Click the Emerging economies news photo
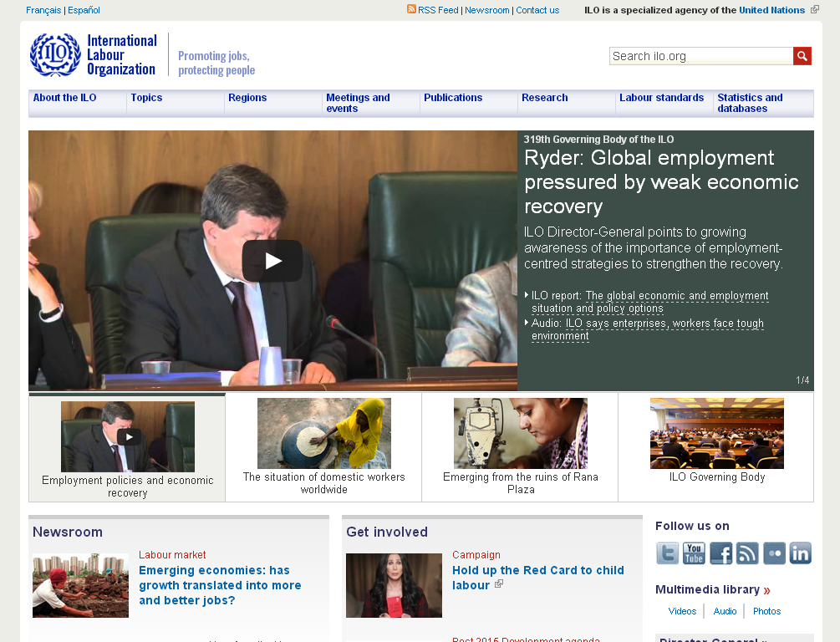840x642 pixels. pyautogui.click(x=80, y=585)
